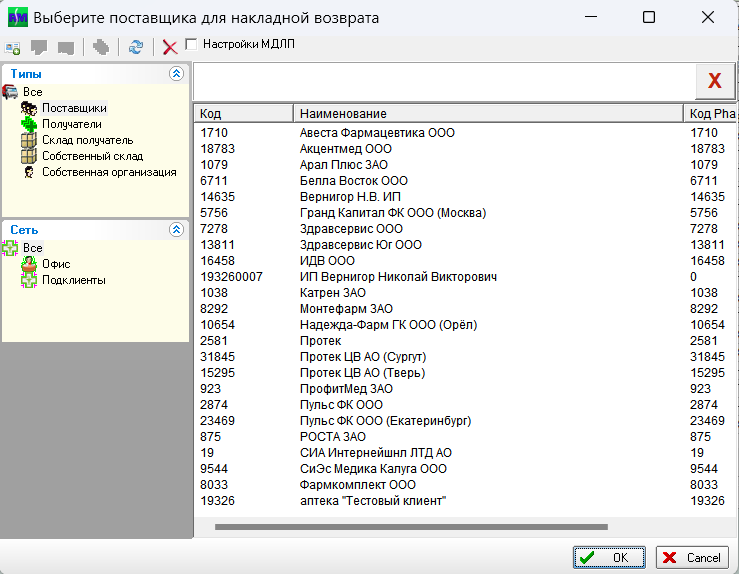The height and width of the screenshot is (574, 739).
Task: Select row Белла Восток ООО
Action: (x=464, y=181)
